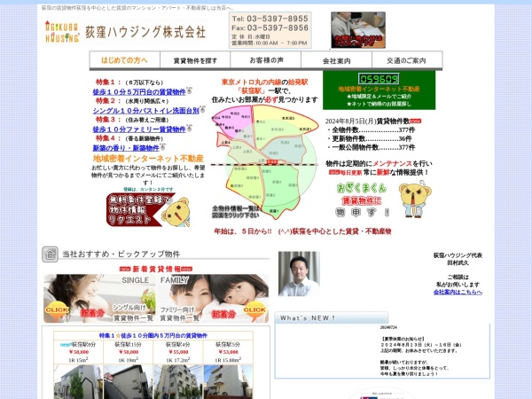Open the 会社案内はこちらへ link
Image resolution: width=532 pixels, height=399 pixels.
pos(458,292)
